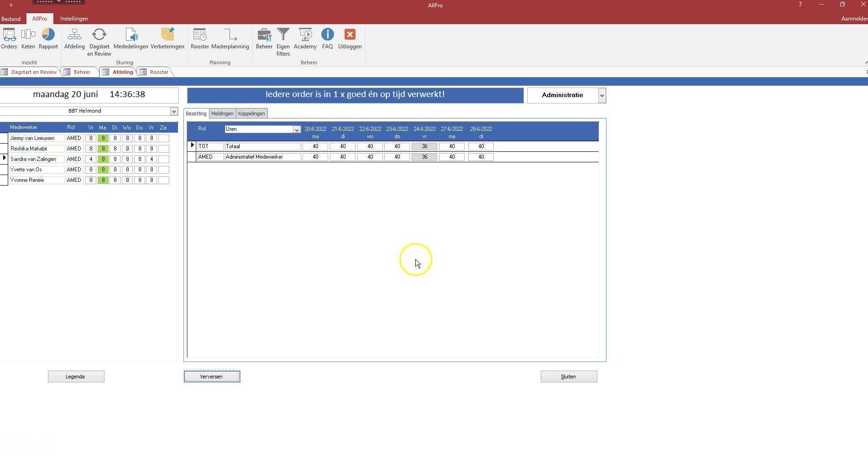
Task: Click the Administratief Medewerker role field
Action: 262,157
